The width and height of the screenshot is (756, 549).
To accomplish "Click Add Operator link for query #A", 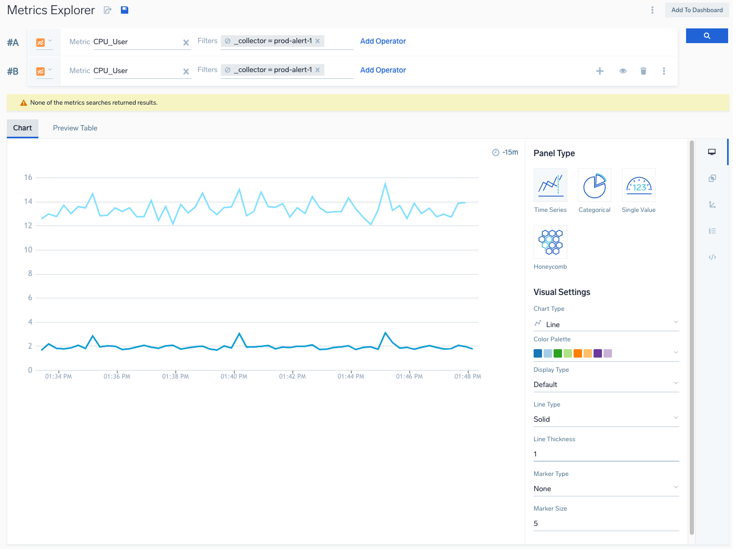I will coord(383,41).
